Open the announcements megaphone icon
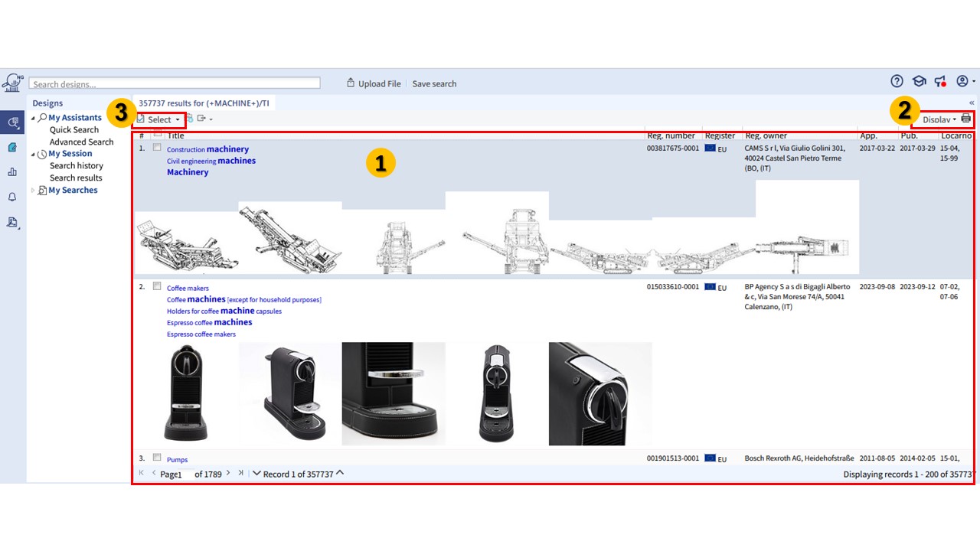The width and height of the screenshot is (980, 551). [940, 81]
